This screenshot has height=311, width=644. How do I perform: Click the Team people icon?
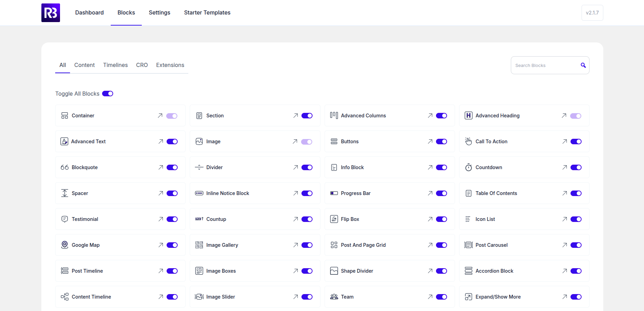click(334, 297)
